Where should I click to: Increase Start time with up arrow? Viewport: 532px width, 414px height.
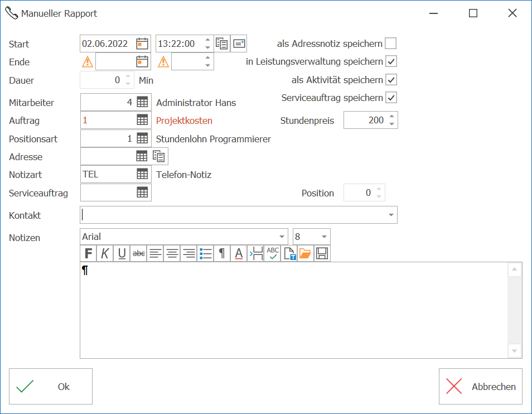click(x=207, y=40)
